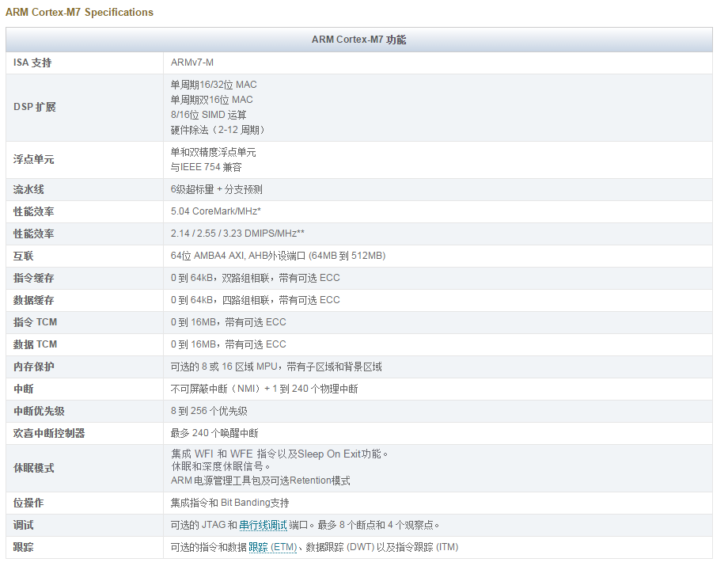The width and height of the screenshot is (728, 566).
Task: Click the 单周期16/32位 MAC line
Action: coord(214,85)
